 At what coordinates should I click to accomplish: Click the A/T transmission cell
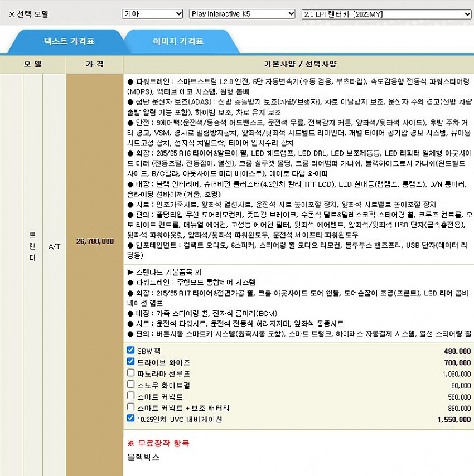pyautogui.click(x=54, y=246)
